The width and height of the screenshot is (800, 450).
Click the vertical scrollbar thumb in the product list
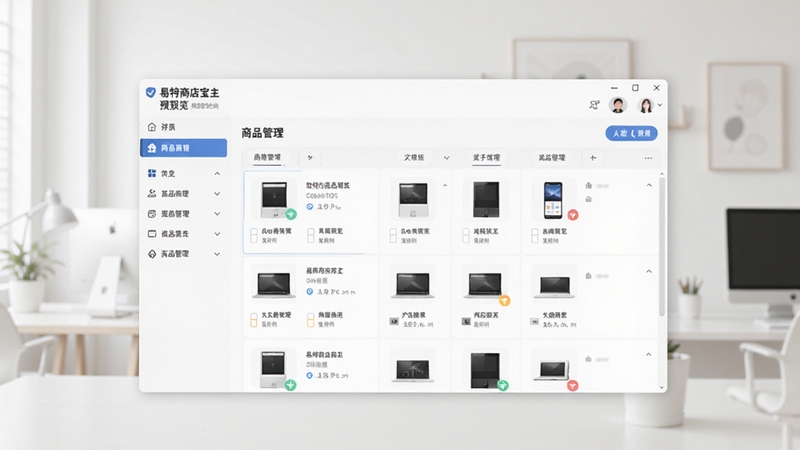(662, 246)
